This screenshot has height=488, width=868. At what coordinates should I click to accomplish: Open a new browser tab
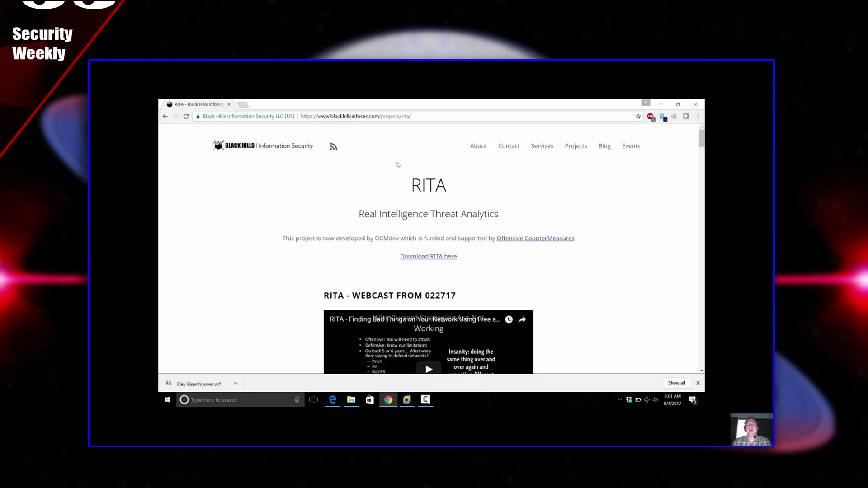pos(242,105)
